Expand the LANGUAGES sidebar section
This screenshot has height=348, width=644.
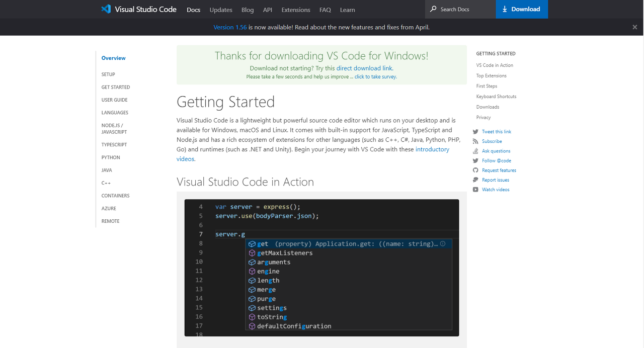(115, 113)
